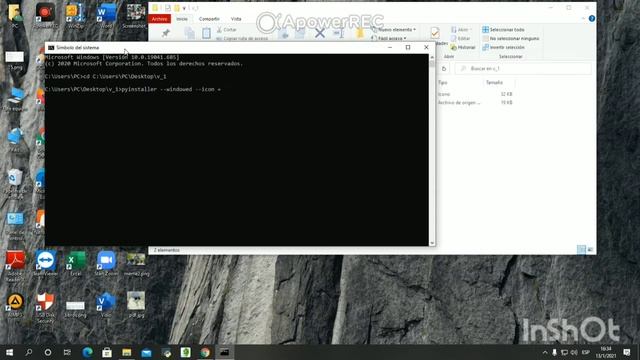Click the Command Prompt title bar icon
The height and width of the screenshot is (360, 640).
[x=51, y=48]
